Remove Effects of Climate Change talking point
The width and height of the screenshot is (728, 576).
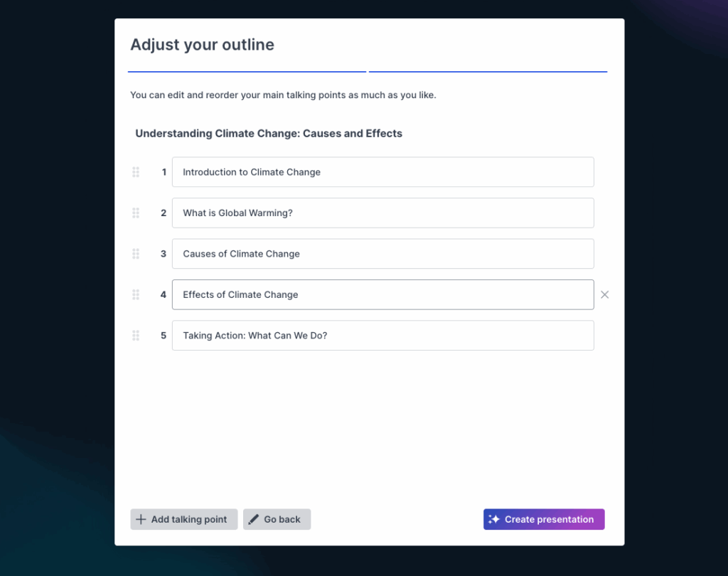point(604,294)
